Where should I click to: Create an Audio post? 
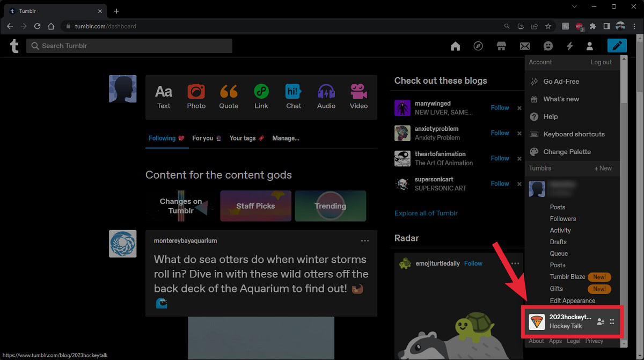pos(326,97)
